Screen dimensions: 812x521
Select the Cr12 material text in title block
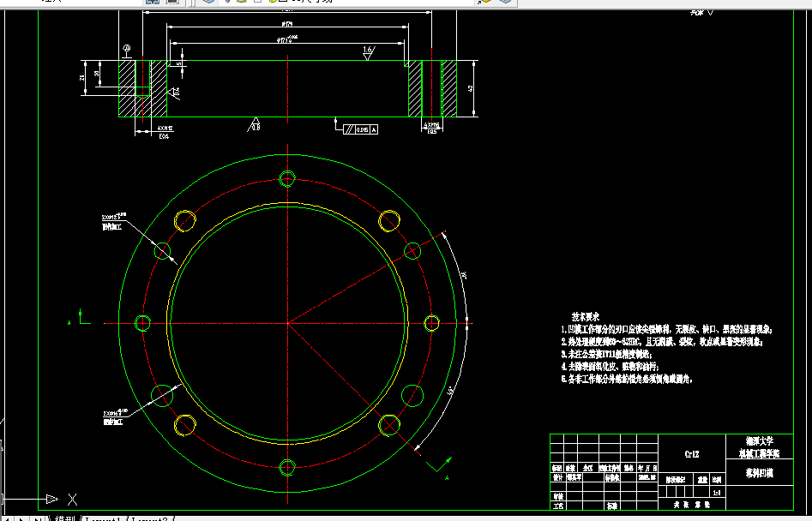point(692,454)
